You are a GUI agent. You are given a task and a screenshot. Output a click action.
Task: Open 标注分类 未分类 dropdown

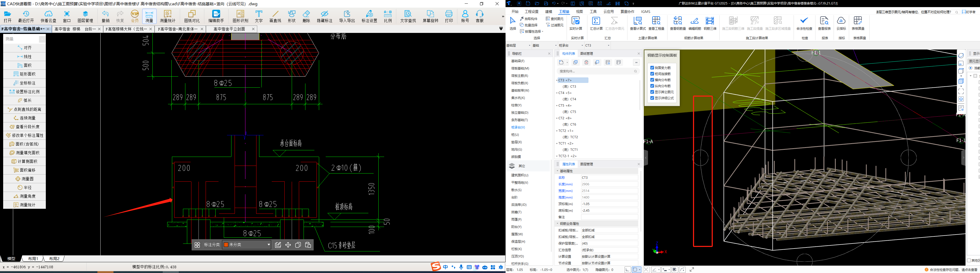coord(246,245)
